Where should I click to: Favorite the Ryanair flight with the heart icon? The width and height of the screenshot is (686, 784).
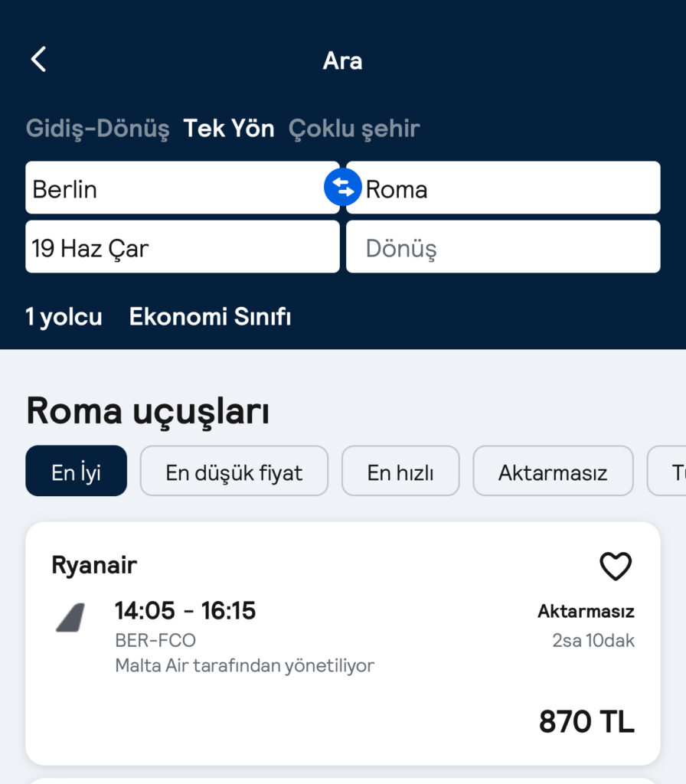(615, 567)
